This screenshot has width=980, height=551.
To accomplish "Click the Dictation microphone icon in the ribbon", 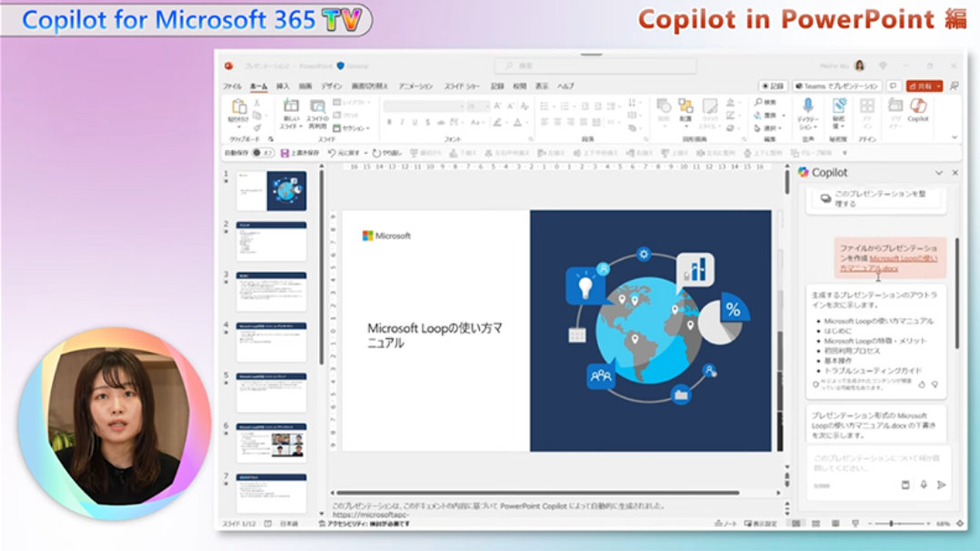I will pos(806,108).
